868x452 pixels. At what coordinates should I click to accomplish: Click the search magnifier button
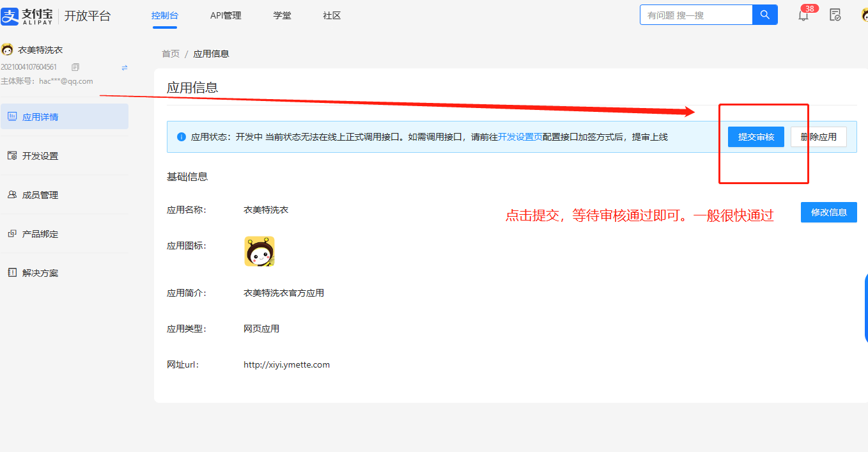click(764, 15)
